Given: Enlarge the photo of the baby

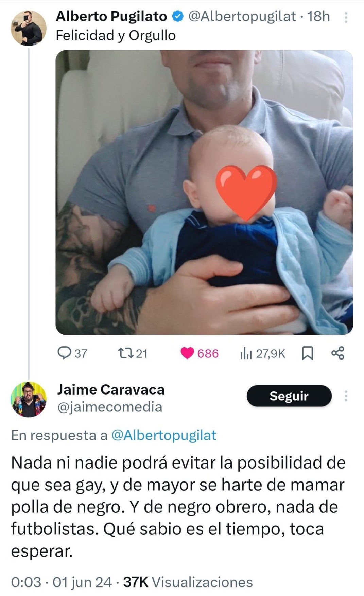Looking at the screenshot, I should coord(204,192).
